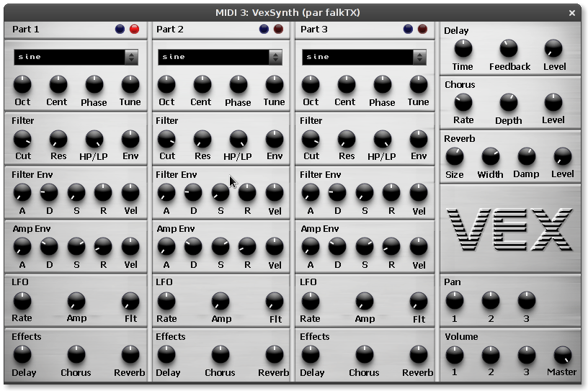Click Part 2 Effects Chorus send knob

coord(220,355)
